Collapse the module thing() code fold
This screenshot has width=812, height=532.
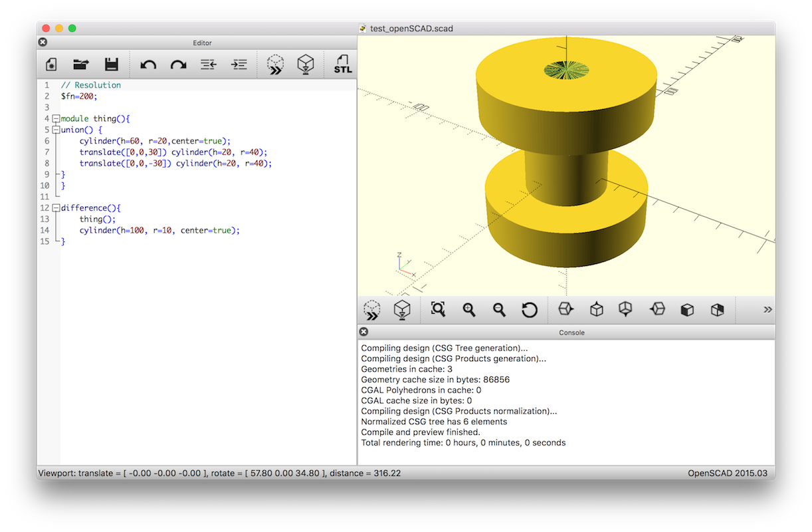(x=56, y=119)
